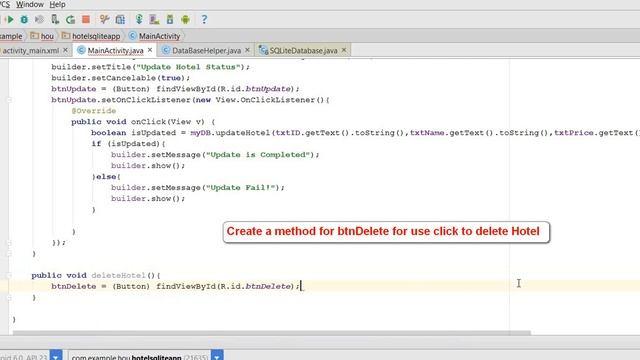Viewport: 640px width, 360px height.
Task: Open the Project Structure dialog icon
Action: (120, 20)
